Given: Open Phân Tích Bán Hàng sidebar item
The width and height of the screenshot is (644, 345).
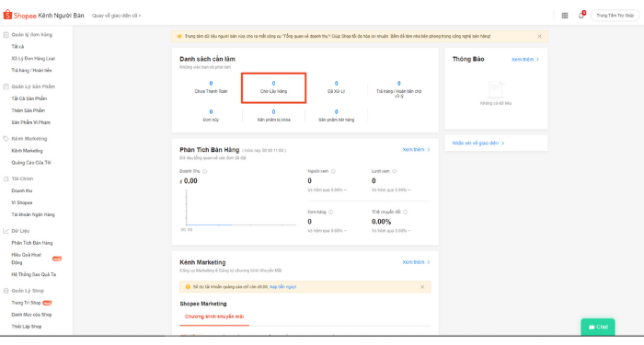Looking at the screenshot, I should click(32, 243).
